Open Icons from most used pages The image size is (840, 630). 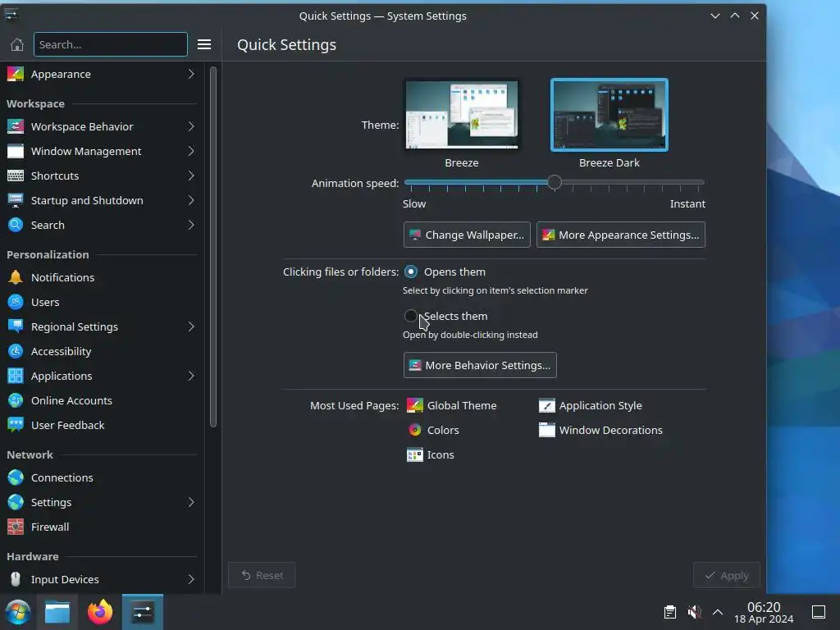tap(430, 454)
